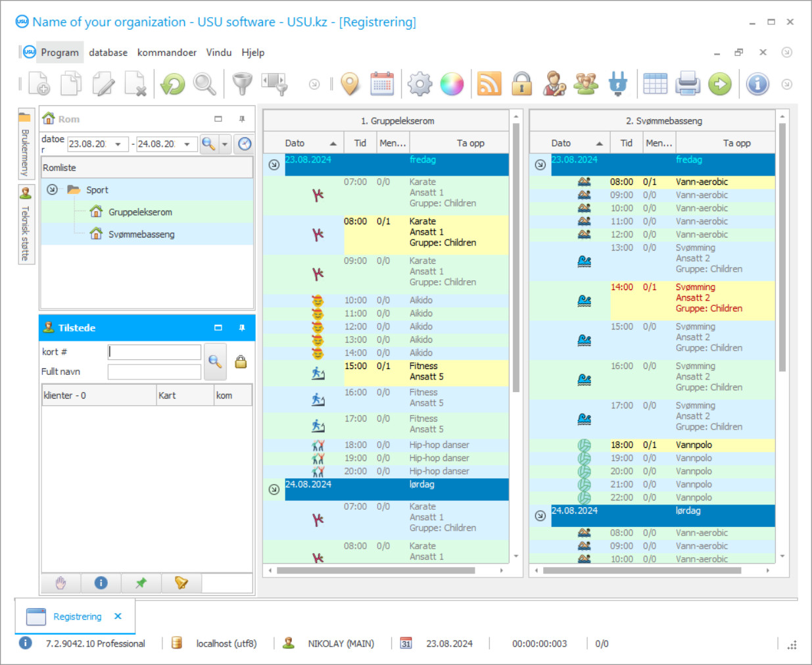Viewport: 812px width, 665px height.
Task: Collapse 24.08.2024 group in Svømmebasseng
Action: pyautogui.click(x=540, y=516)
